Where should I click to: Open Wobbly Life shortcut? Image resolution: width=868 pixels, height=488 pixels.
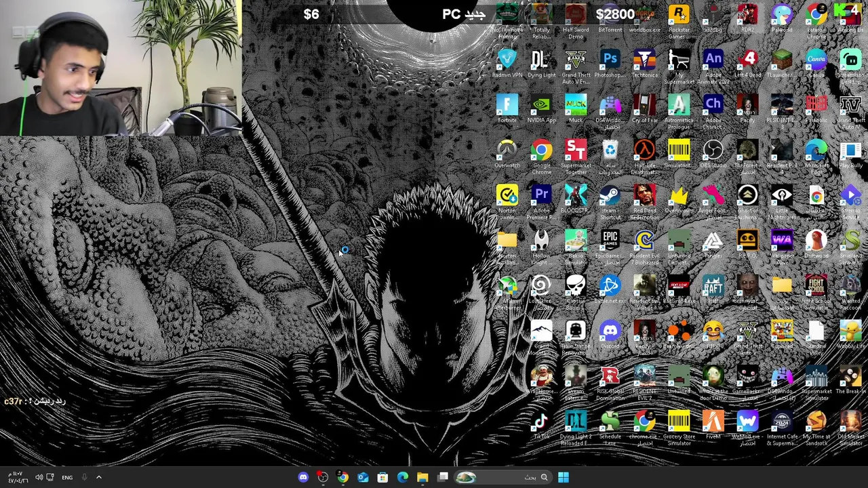tap(850, 335)
